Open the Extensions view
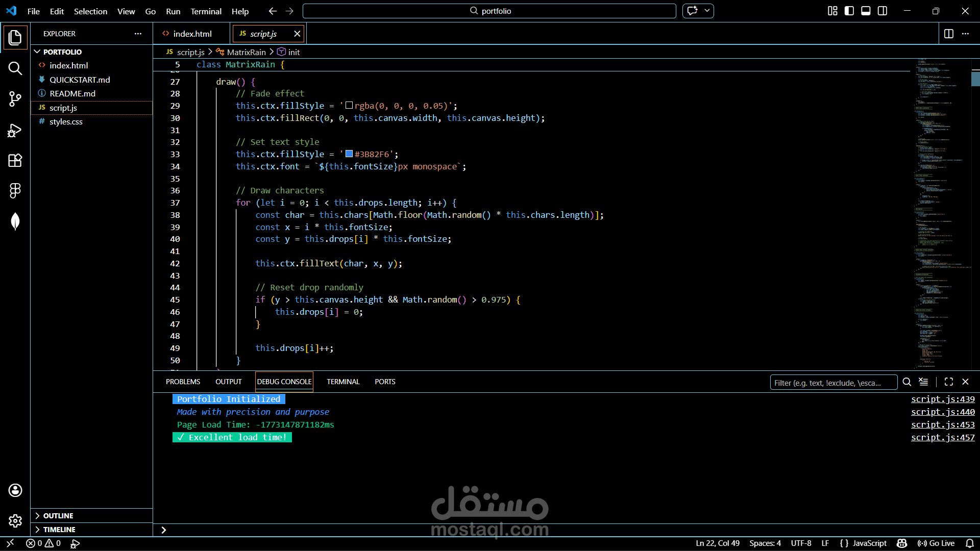Viewport: 980px width, 551px height. pyautogui.click(x=15, y=161)
